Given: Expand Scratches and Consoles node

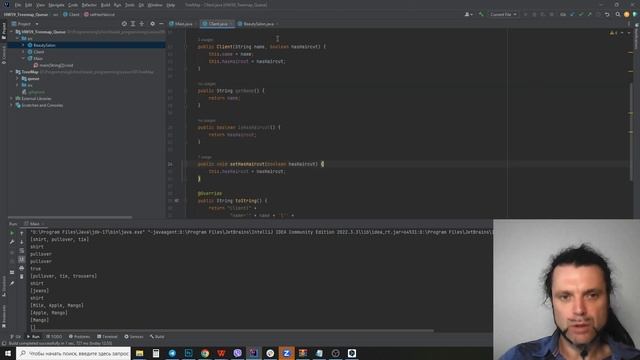Looking at the screenshot, I should [x=12, y=105].
